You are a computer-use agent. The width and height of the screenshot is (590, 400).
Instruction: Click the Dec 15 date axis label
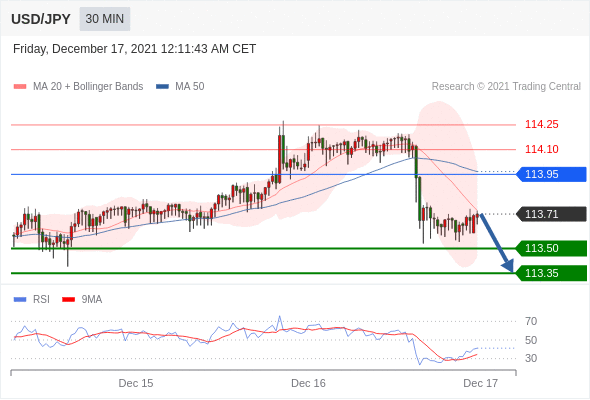(136, 383)
